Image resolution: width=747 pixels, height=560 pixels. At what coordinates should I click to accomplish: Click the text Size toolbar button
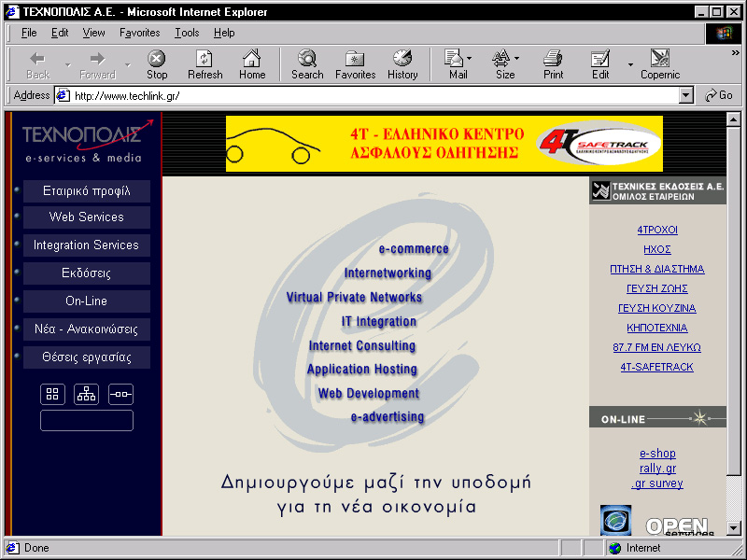pyautogui.click(x=504, y=64)
